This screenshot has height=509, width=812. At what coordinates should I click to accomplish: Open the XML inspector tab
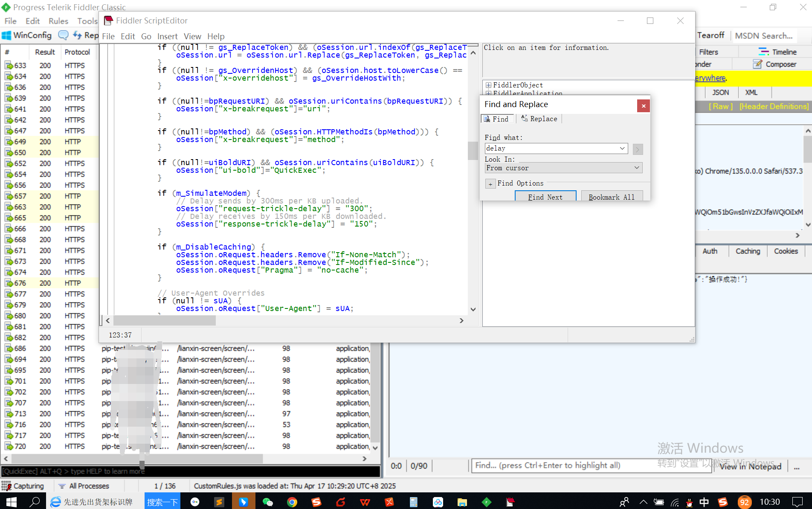click(x=751, y=93)
